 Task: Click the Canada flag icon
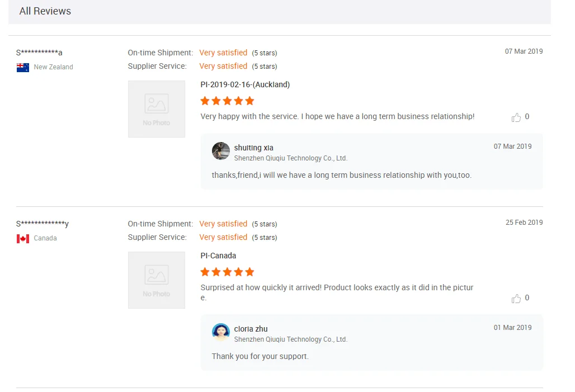click(x=23, y=238)
